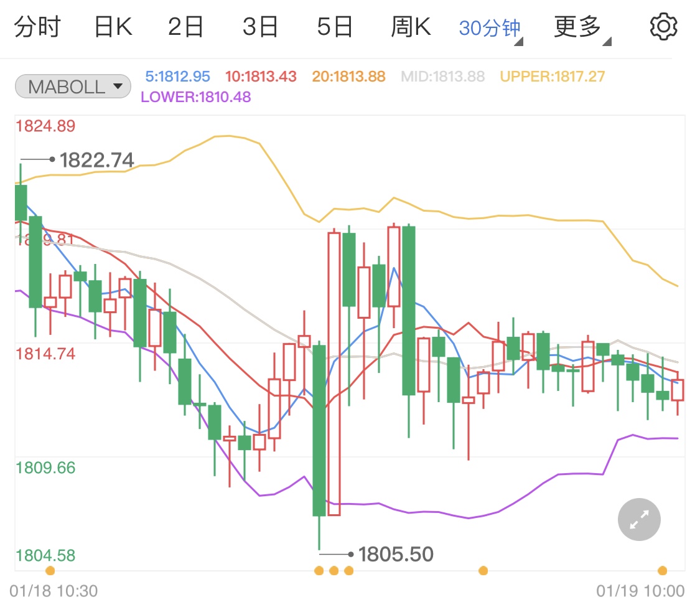Click the 01/19 10:00 end date label
Image resolution: width=700 pixels, height=602 pixels.
coord(640,591)
